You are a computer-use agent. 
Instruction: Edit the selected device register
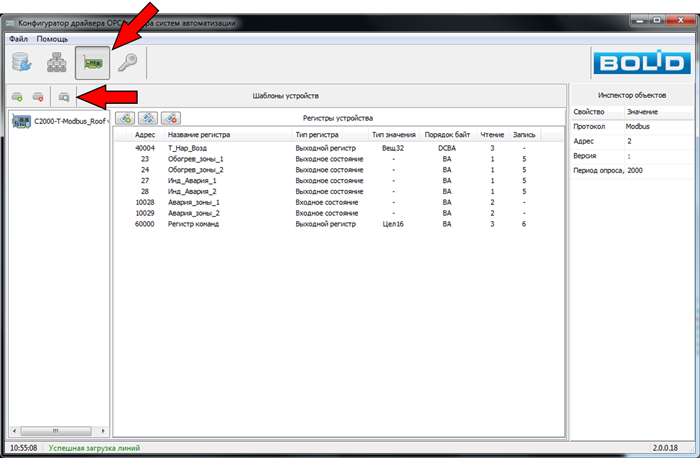[x=148, y=118]
